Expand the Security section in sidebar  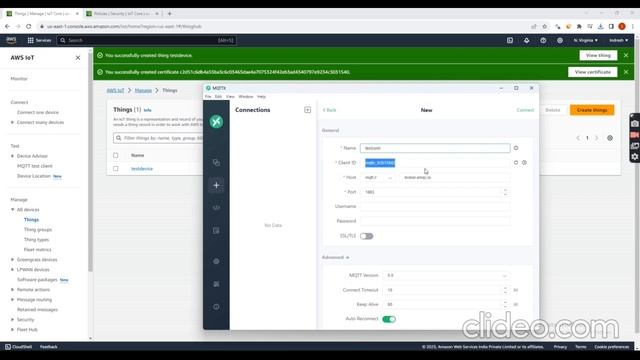coord(12,320)
